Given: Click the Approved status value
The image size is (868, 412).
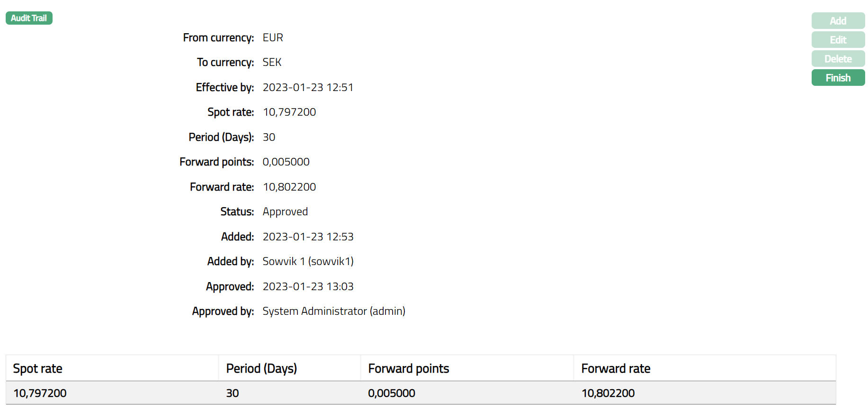Looking at the screenshot, I should coord(285,211).
